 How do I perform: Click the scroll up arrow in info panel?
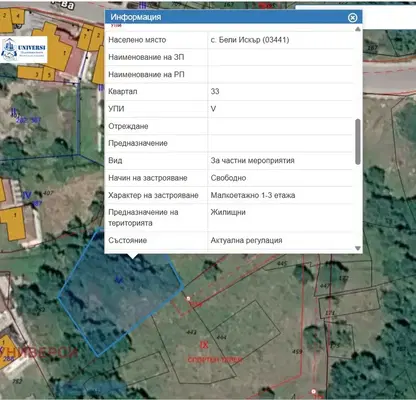[358, 29]
